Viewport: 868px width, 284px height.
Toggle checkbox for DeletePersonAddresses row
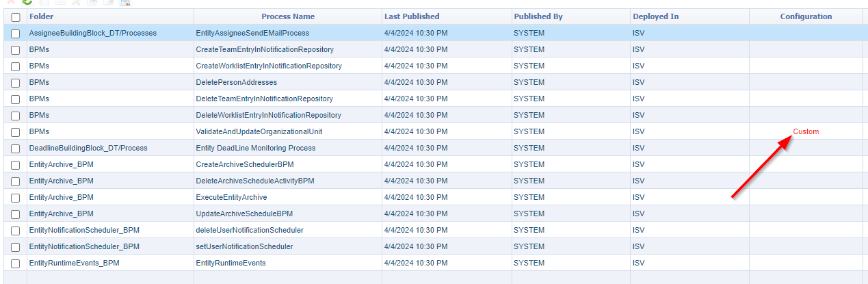16,83
